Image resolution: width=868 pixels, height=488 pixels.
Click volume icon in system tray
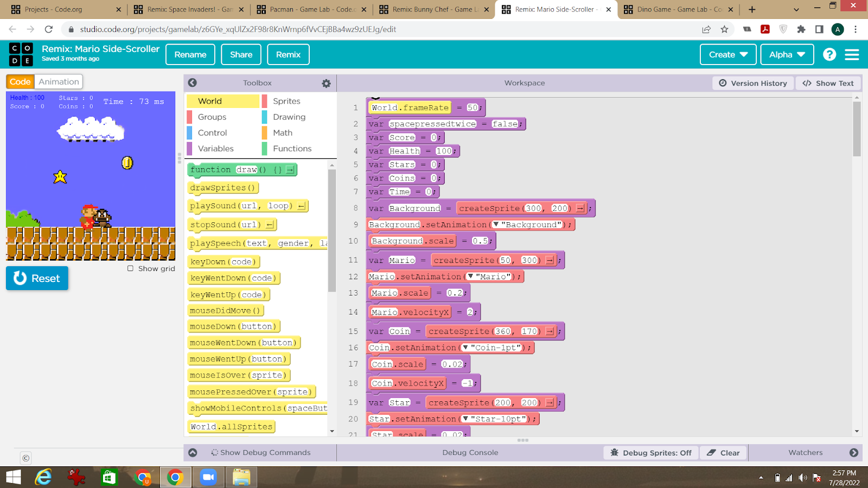(x=803, y=478)
